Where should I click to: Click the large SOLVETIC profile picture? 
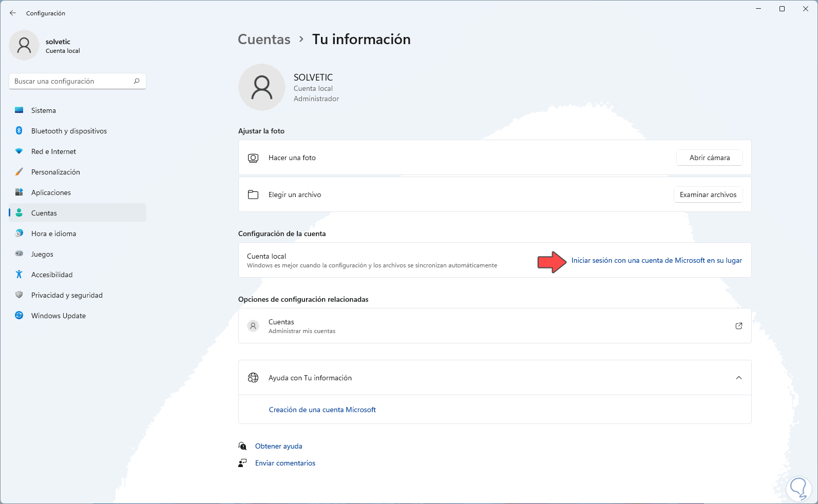[262, 87]
